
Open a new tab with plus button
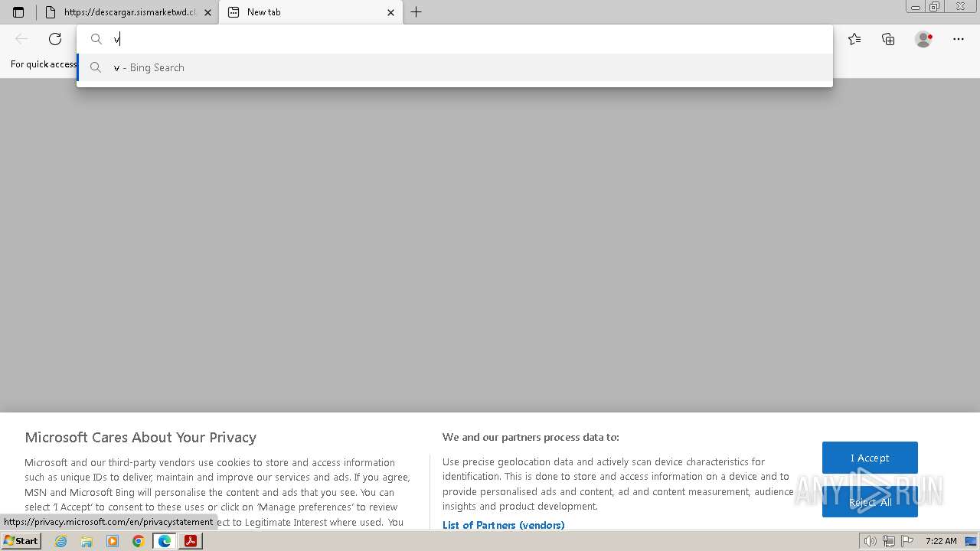416,12
